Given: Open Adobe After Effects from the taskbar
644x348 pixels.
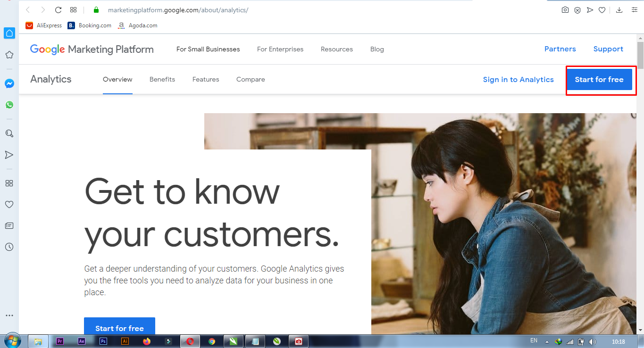Looking at the screenshot, I should coord(82,341).
